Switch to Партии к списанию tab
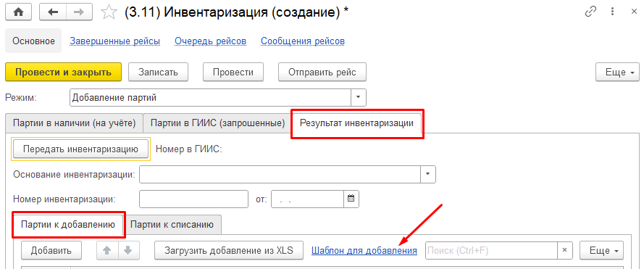Image resolution: width=644 pixels, height=269 pixels. [172, 224]
